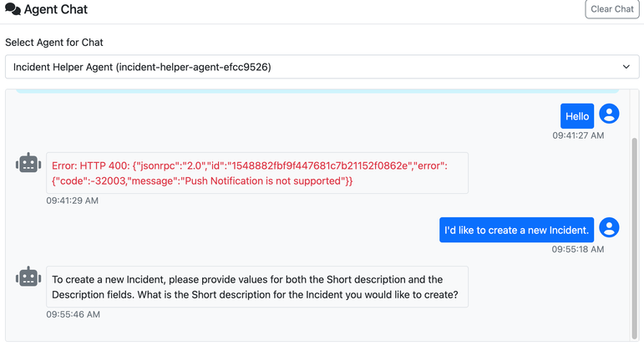Select the "I'd like to create a new Incident" bubble
Screen dimensions: 644x351
click(x=516, y=230)
